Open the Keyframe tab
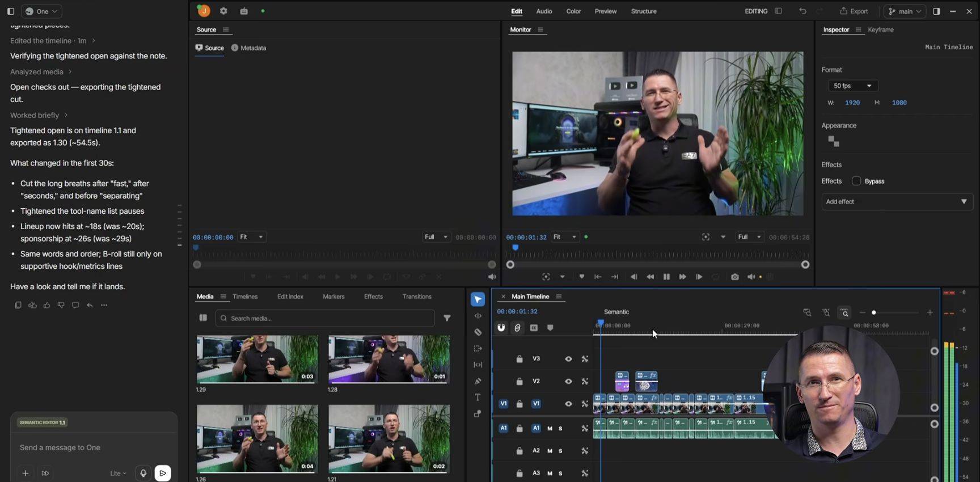980x482 pixels. tap(880, 29)
